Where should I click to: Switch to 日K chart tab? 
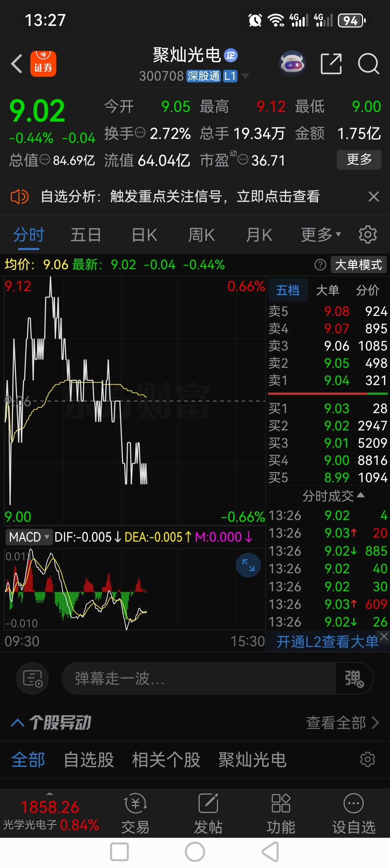(x=144, y=235)
